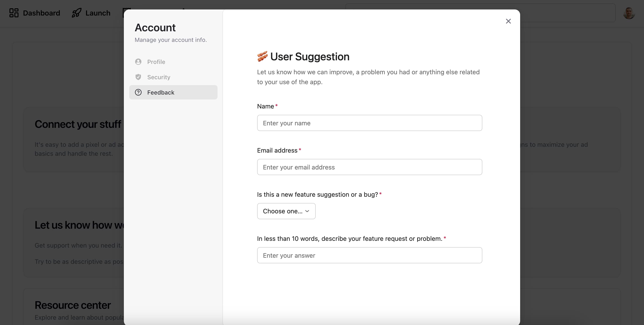Click the feature suggestion or bug question label
This screenshot has width=644, height=325.
[x=317, y=194]
